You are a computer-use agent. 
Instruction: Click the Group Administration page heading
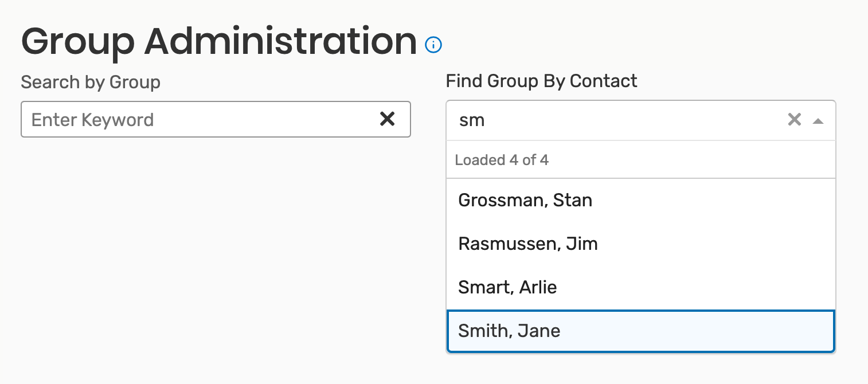(218, 42)
